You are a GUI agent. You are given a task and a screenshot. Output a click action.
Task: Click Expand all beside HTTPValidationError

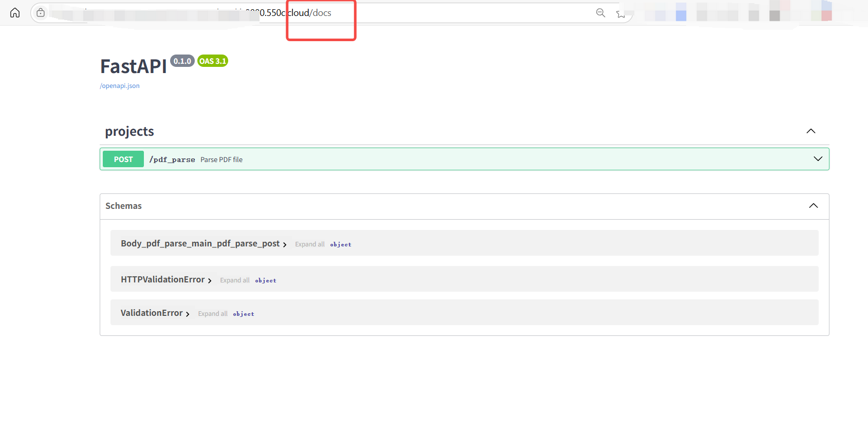[x=234, y=280]
